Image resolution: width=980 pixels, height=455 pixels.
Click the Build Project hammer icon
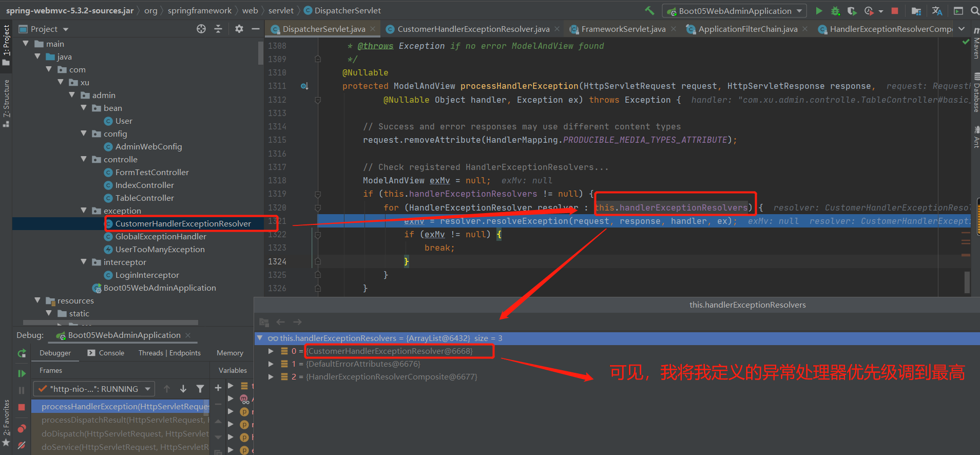tap(650, 10)
